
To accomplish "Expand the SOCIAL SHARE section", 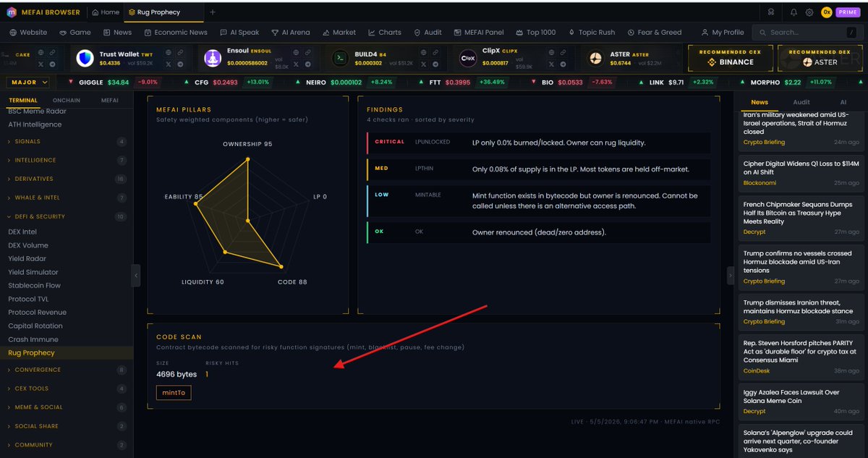I will point(67,426).
